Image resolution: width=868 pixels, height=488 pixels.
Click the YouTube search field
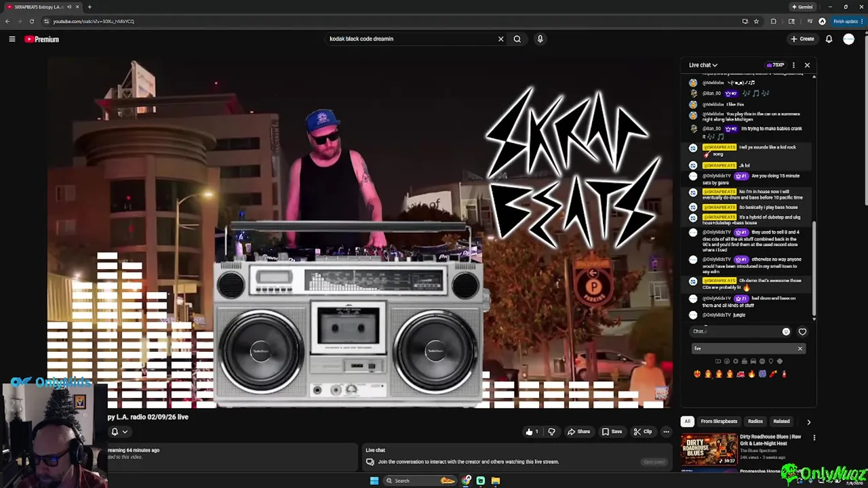tap(410, 39)
